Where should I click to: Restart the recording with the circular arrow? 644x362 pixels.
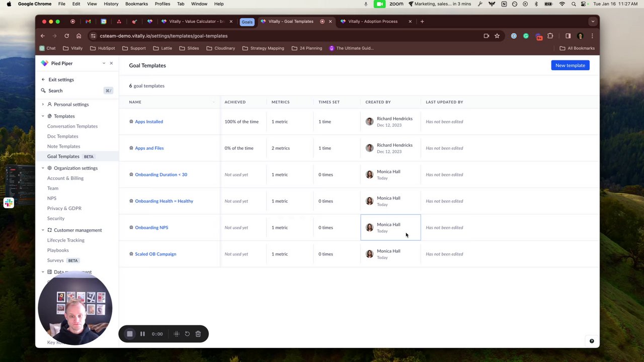click(x=187, y=334)
